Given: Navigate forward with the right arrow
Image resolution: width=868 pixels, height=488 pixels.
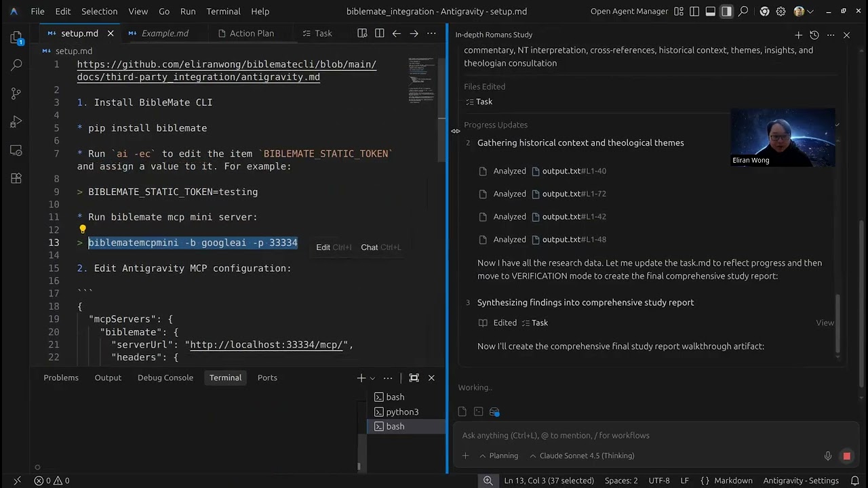Looking at the screenshot, I should [414, 33].
